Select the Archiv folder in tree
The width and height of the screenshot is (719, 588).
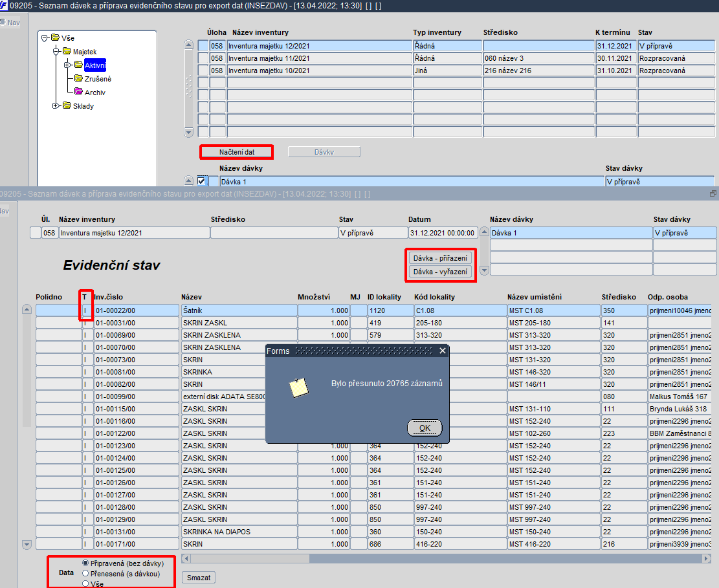click(x=95, y=92)
